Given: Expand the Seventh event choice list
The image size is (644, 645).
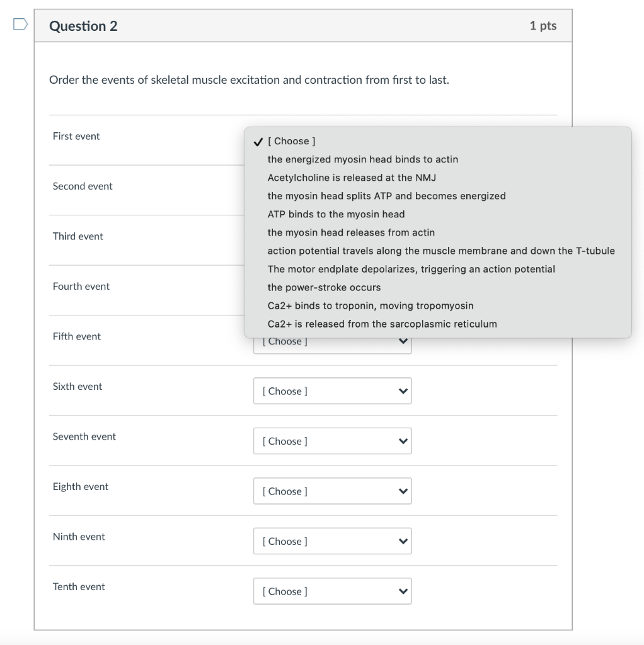Looking at the screenshot, I should pos(332,441).
